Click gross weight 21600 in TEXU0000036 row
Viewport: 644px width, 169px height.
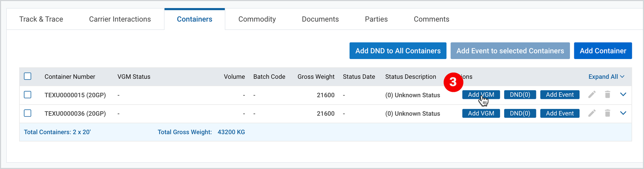(x=326, y=114)
